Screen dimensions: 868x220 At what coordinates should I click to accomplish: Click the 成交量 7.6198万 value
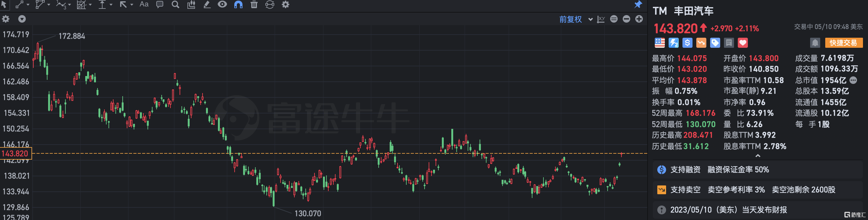point(837,58)
